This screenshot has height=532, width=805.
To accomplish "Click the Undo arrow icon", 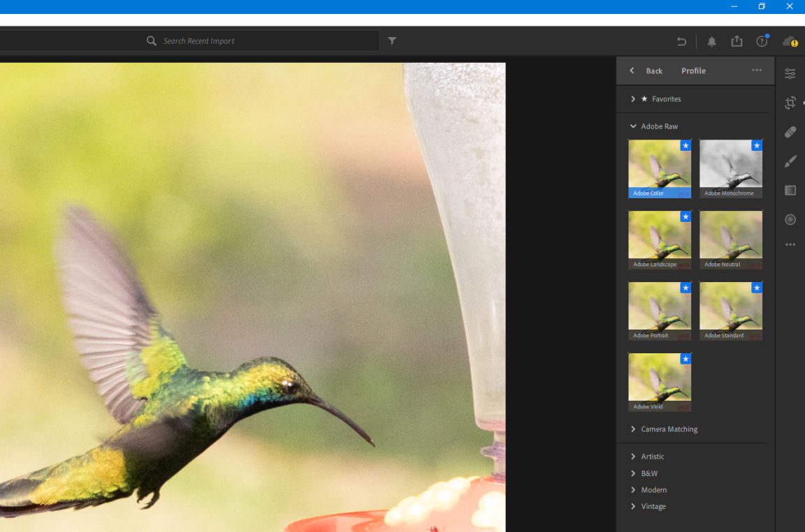I will [x=681, y=41].
